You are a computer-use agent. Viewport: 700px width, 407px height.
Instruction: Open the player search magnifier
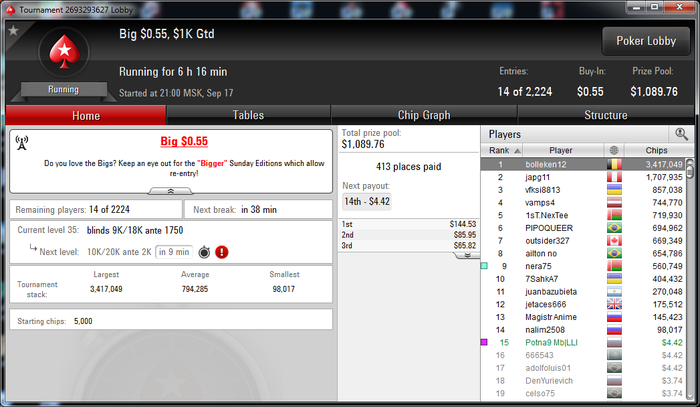coord(681,134)
